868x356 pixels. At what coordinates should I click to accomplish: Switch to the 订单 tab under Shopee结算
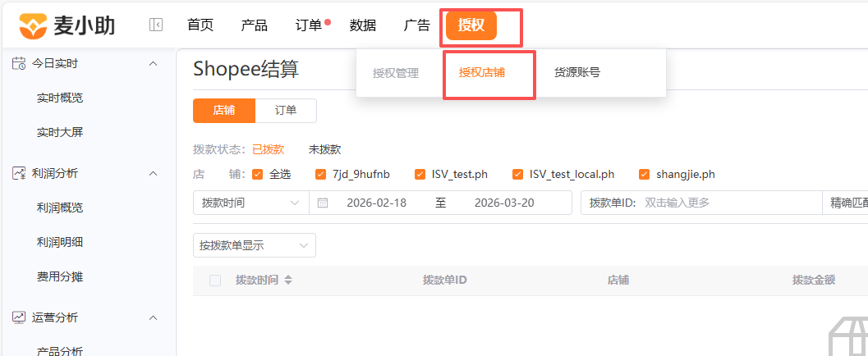click(286, 111)
